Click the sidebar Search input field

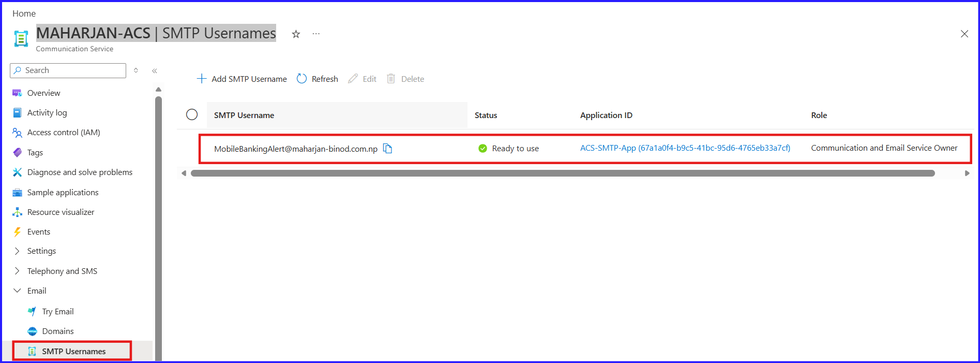click(68, 70)
